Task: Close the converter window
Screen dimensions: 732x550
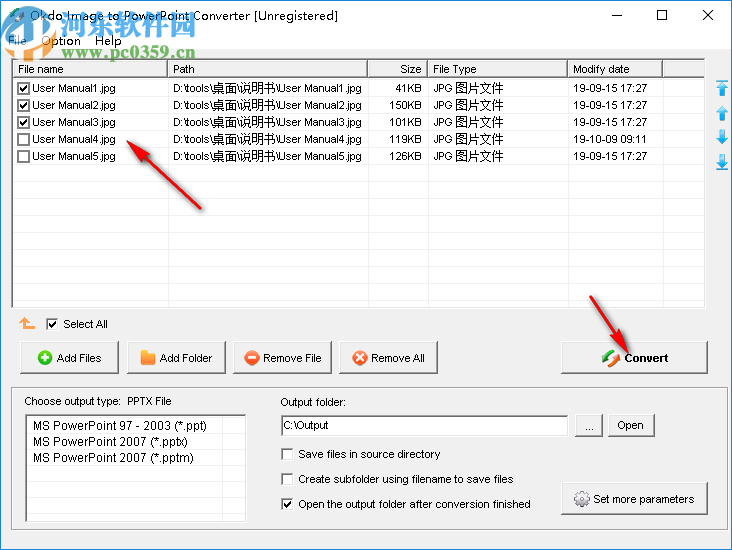Action: coord(708,15)
